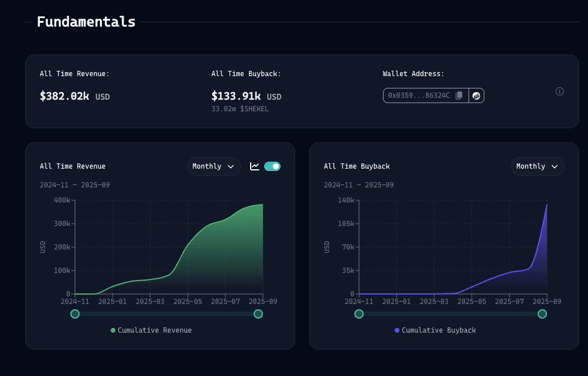Click the Fundamentals section heading
Screen dimensions: 588x376
point(86,22)
